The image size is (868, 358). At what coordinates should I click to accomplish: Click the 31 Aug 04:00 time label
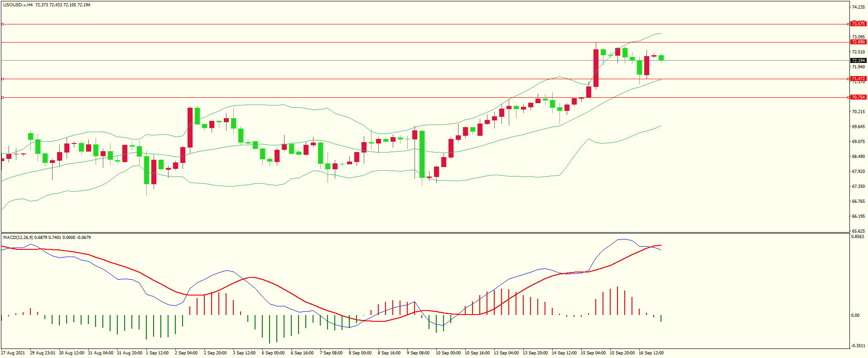coord(101,353)
